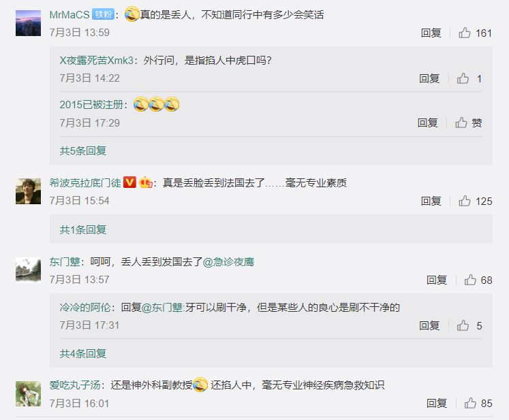
Task: Expand 共4条回复 under 东门蟹's comment
Action: point(82,353)
